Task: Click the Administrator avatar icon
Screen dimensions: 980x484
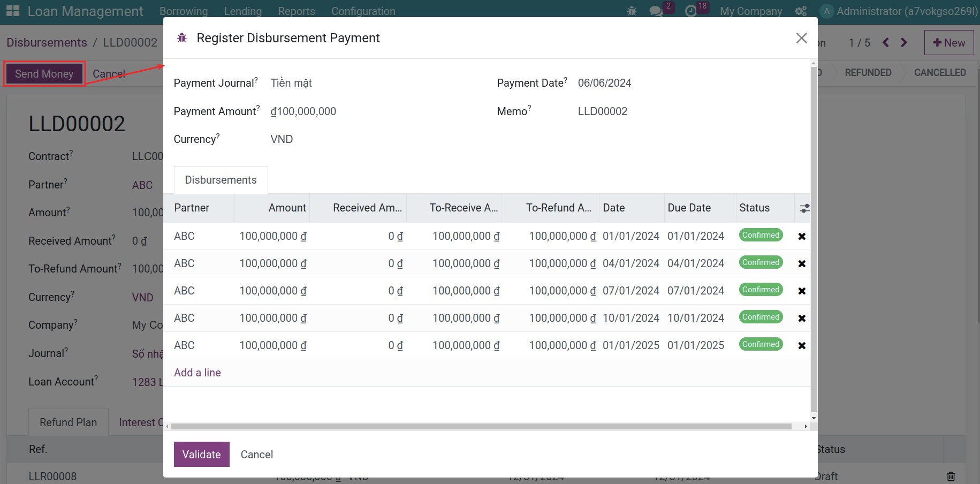Action: click(x=827, y=11)
